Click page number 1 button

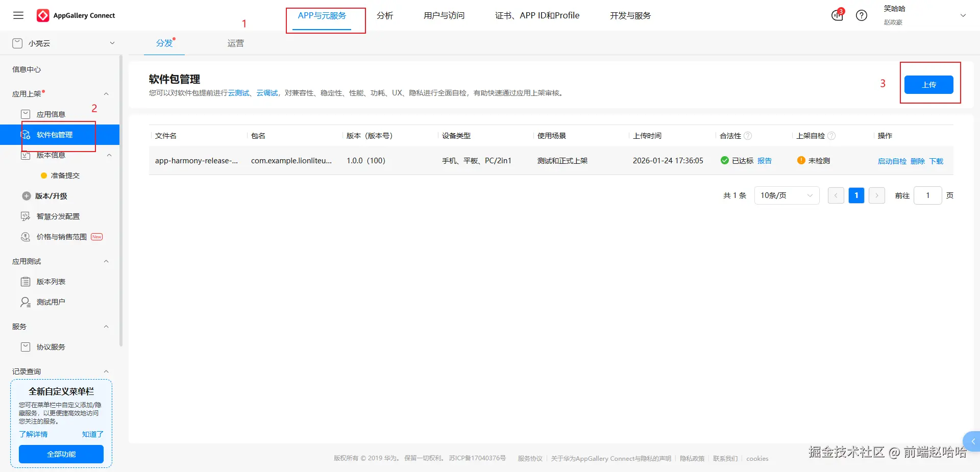pyautogui.click(x=856, y=195)
